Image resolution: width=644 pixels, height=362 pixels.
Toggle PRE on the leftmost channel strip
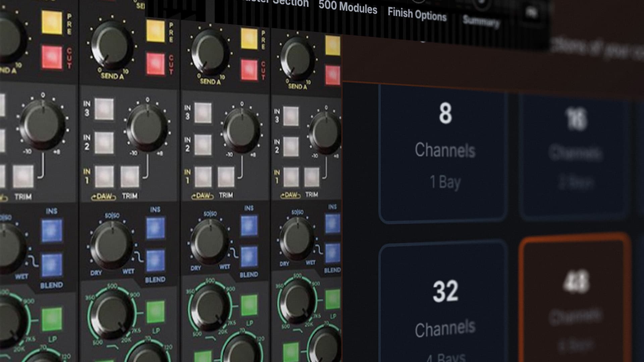point(52,22)
